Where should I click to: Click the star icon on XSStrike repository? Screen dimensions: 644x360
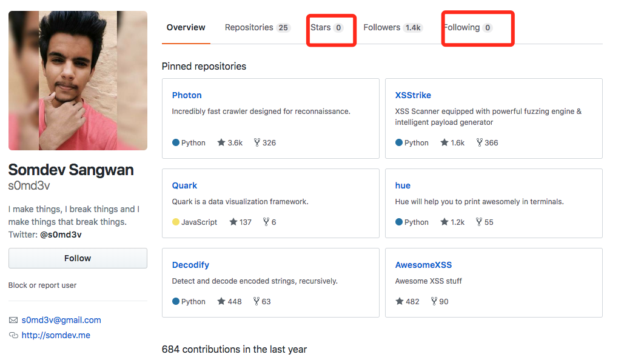[444, 143]
